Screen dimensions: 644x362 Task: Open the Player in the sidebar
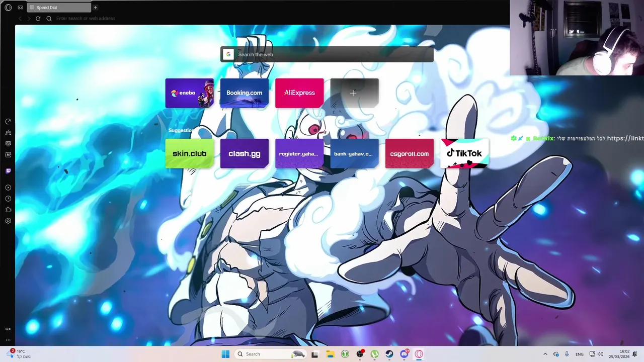click(x=8, y=188)
